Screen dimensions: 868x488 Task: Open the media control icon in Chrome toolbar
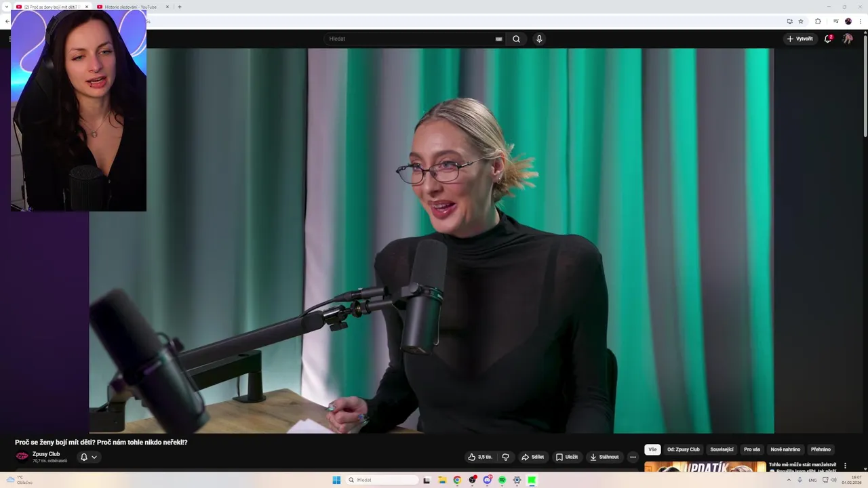click(x=835, y=21)
